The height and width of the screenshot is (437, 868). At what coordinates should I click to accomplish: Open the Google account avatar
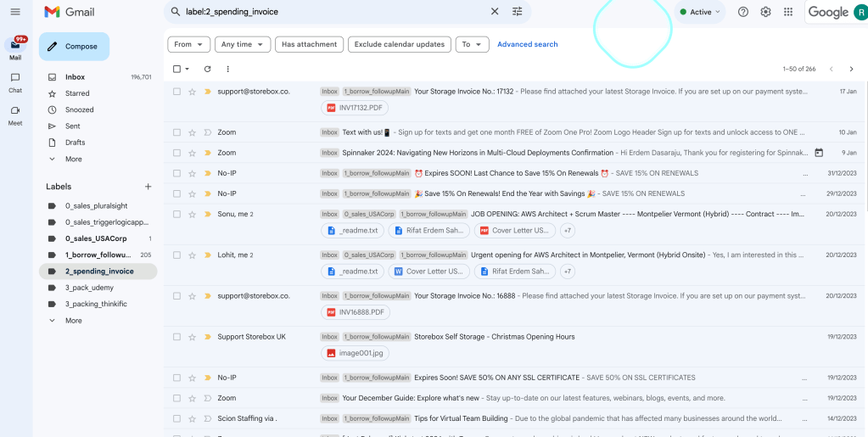point(860,12)
